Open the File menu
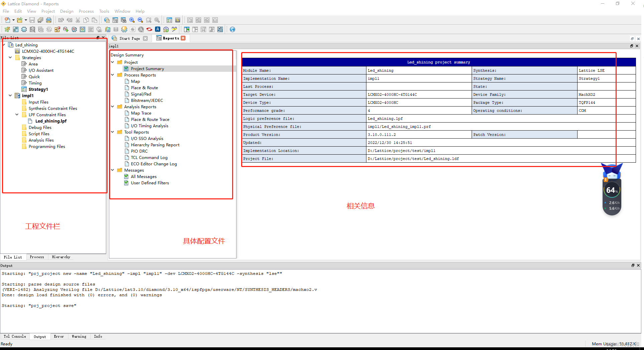Viewport: 644px width, 350px height. 6,11
